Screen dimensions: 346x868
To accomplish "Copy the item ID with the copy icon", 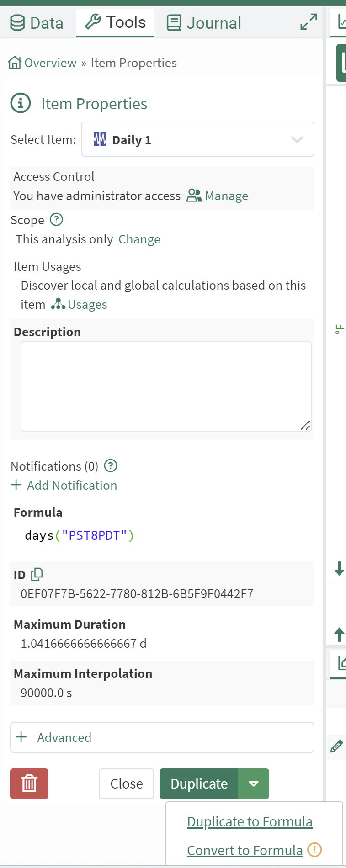I will (x=37, y=574).
